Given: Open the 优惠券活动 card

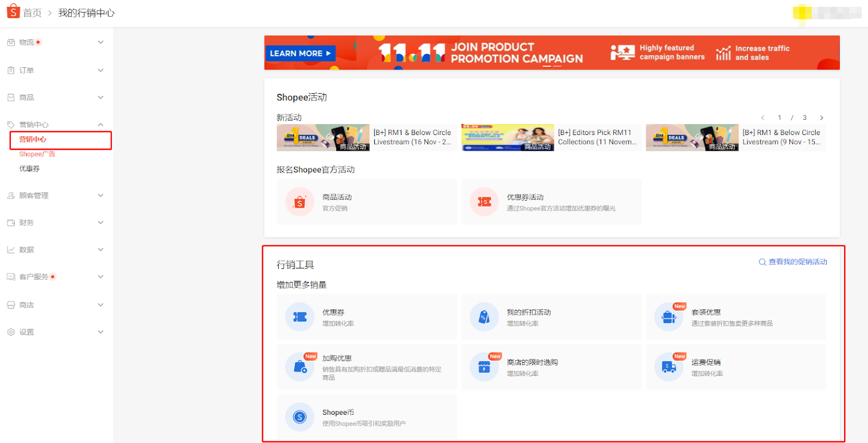Looking at the screenshot, I should (x=551, y=202).
